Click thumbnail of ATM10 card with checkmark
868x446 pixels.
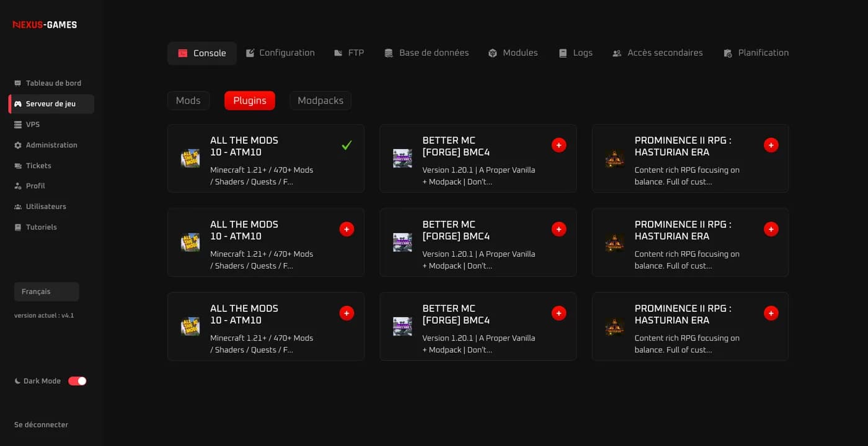[x=190, y=158]
